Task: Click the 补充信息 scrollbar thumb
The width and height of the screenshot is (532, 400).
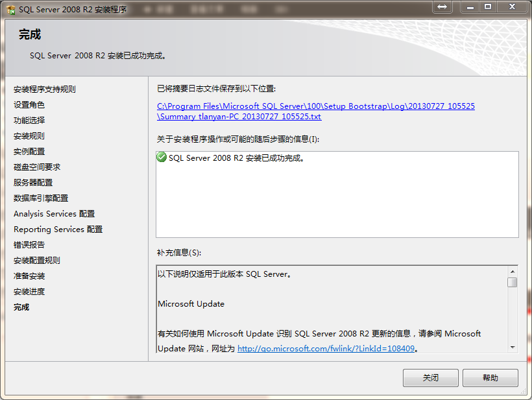Action: point(513,283)
